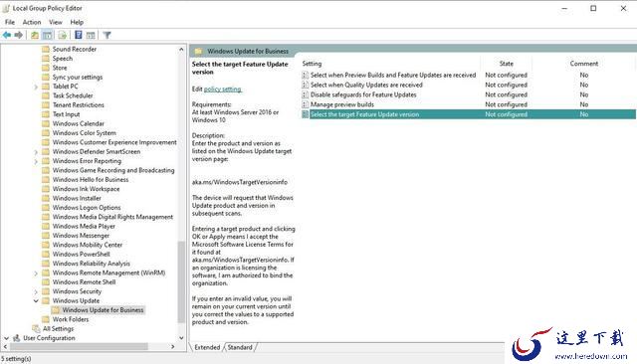Click the policy icon beside Select when Preview Builds

(306, 75)
